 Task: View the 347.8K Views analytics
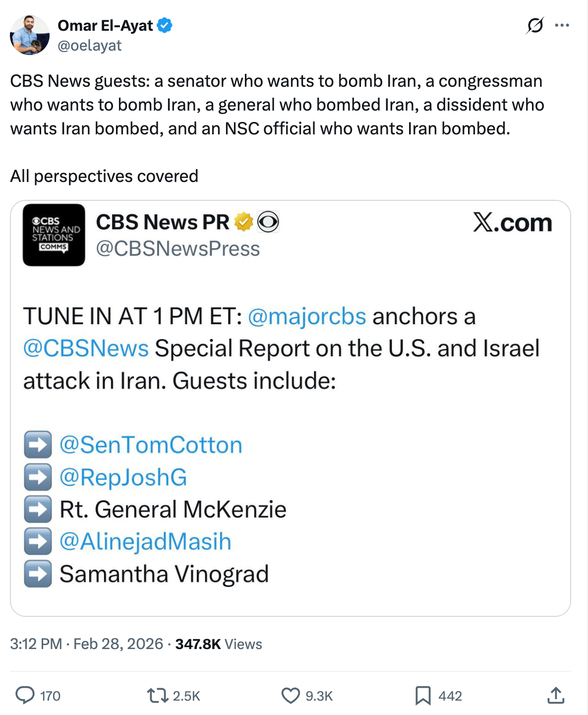click(x=219, y=644)
